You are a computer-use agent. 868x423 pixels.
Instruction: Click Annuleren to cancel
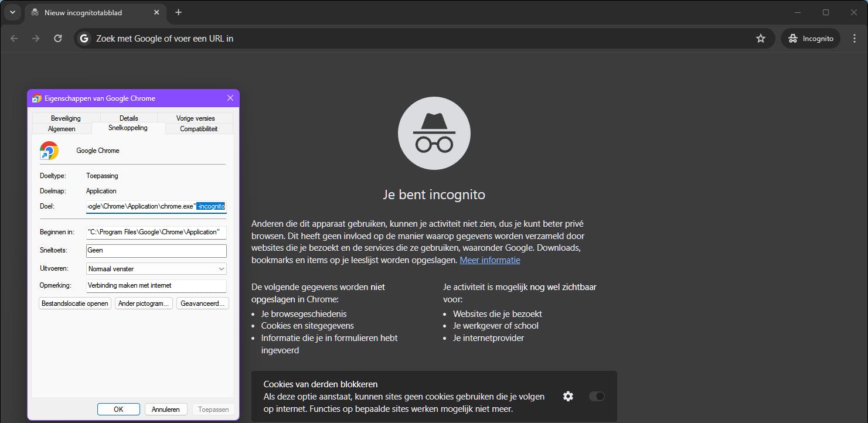[166, 410]
